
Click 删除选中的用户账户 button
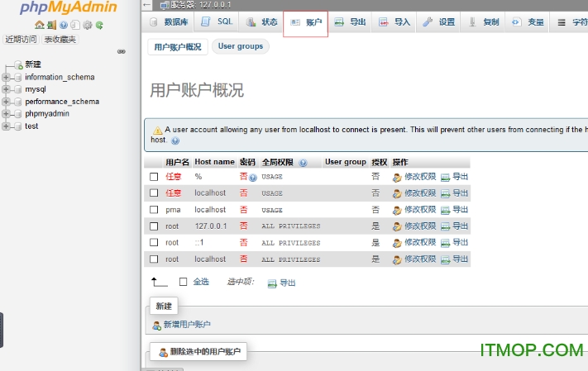point(198,351)
